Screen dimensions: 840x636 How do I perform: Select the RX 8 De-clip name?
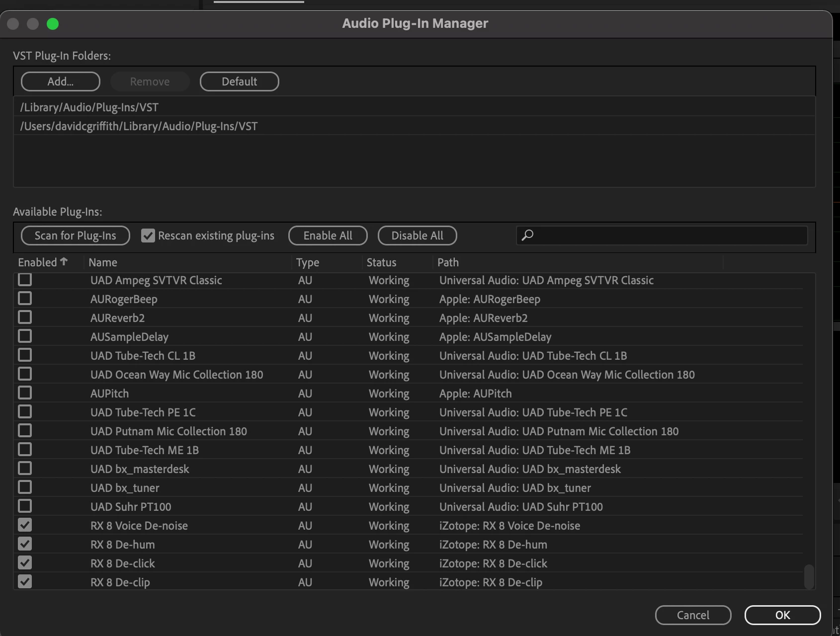point(120,582)
